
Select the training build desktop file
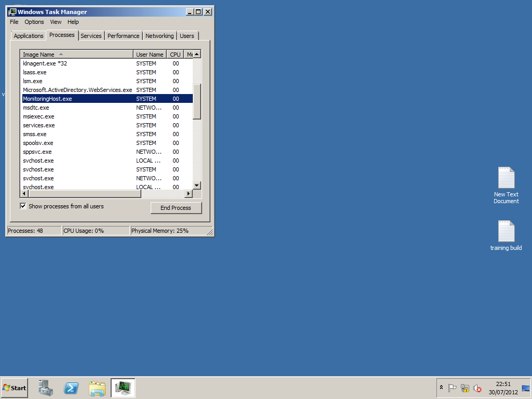[506, 235]
